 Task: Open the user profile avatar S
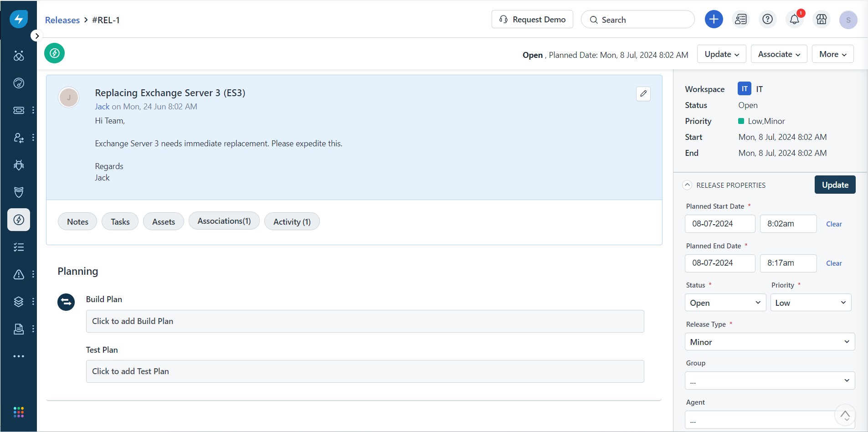(x=848, y=20)
